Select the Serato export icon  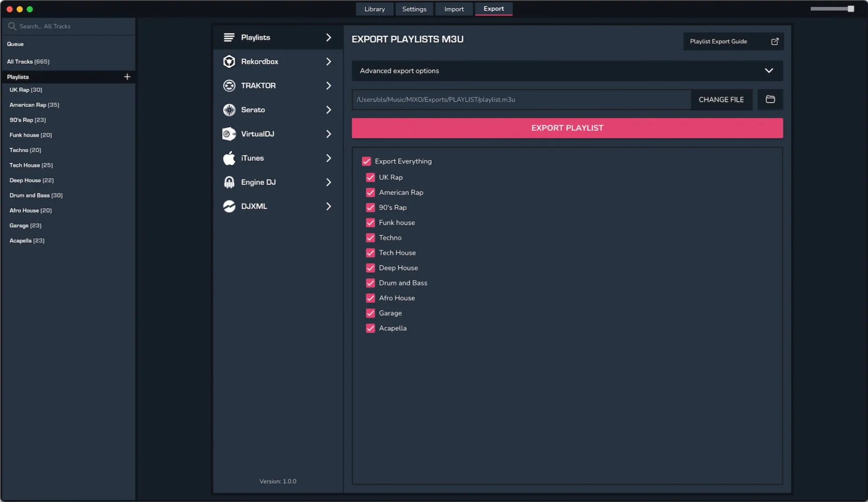tap(229, 110)
